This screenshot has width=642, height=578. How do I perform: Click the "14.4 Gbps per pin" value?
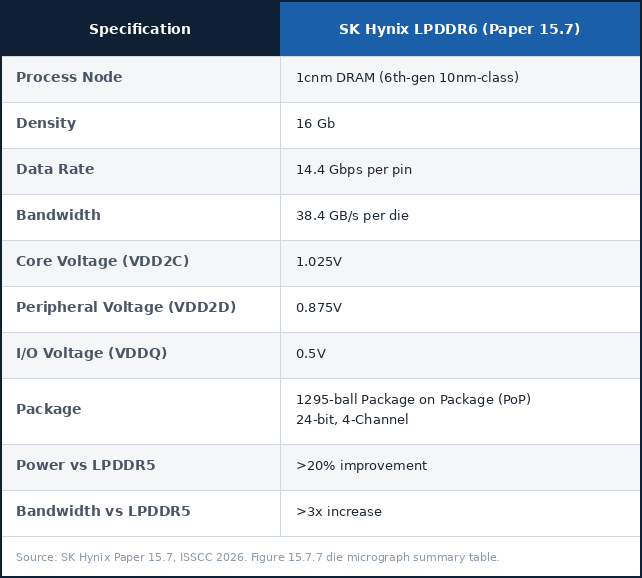point(354,169)
